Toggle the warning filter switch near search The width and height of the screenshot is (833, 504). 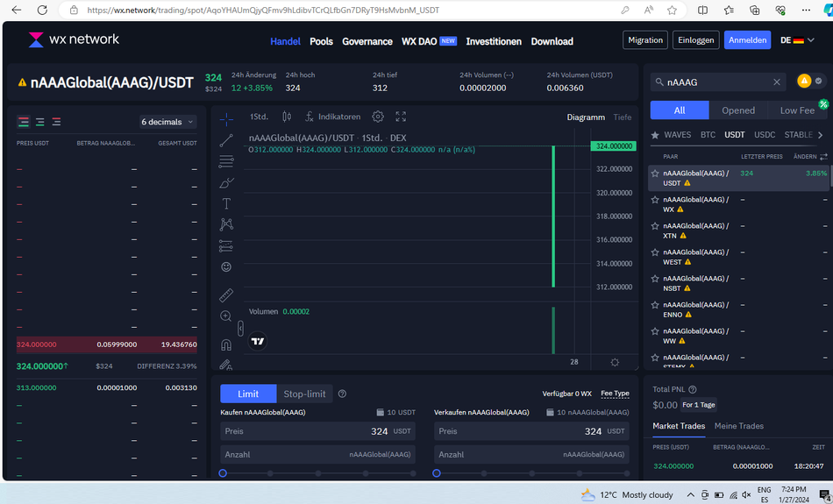click(x=810, y=82)
